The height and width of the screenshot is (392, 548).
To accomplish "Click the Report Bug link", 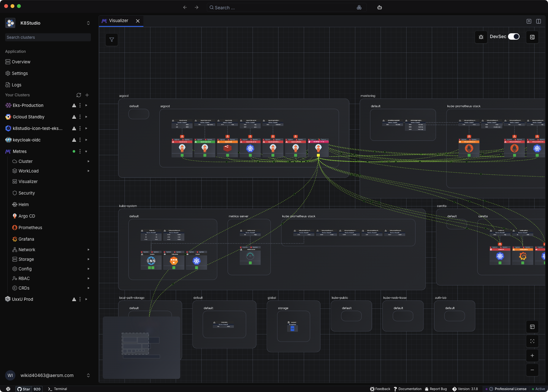I will click(x=436, y=389).
